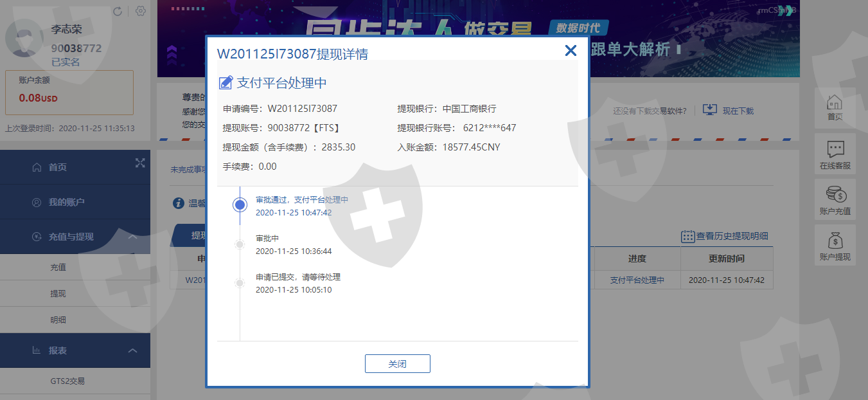Image resolution: width=868 pixels, height=400 pixels.
Task: Click the 首页 sidebar home icon
Action: (x=37, y=167)
